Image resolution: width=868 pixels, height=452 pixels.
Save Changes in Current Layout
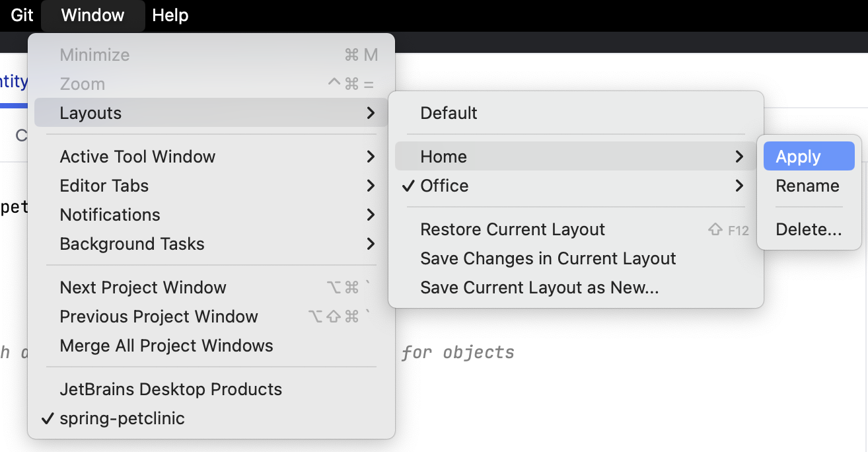click(548, 258)
